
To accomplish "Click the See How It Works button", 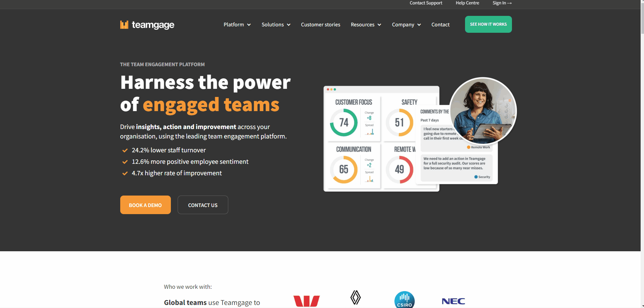I will pos(488,24).
